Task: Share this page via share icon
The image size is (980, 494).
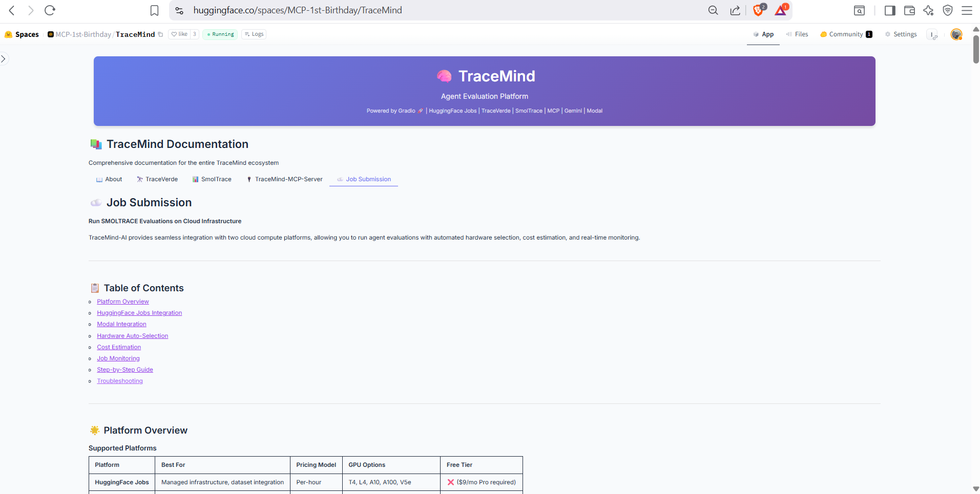Action: coord(735,10)
